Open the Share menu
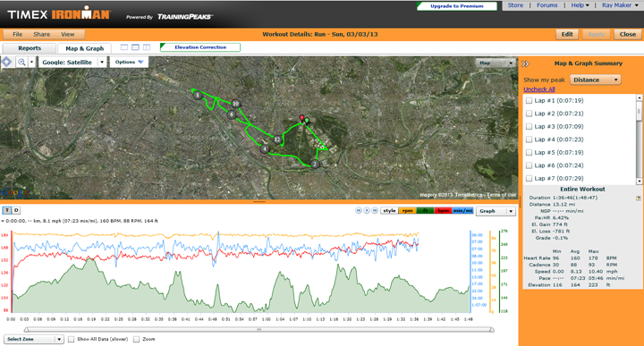644x346 pixels. click(x=41, y=35)
